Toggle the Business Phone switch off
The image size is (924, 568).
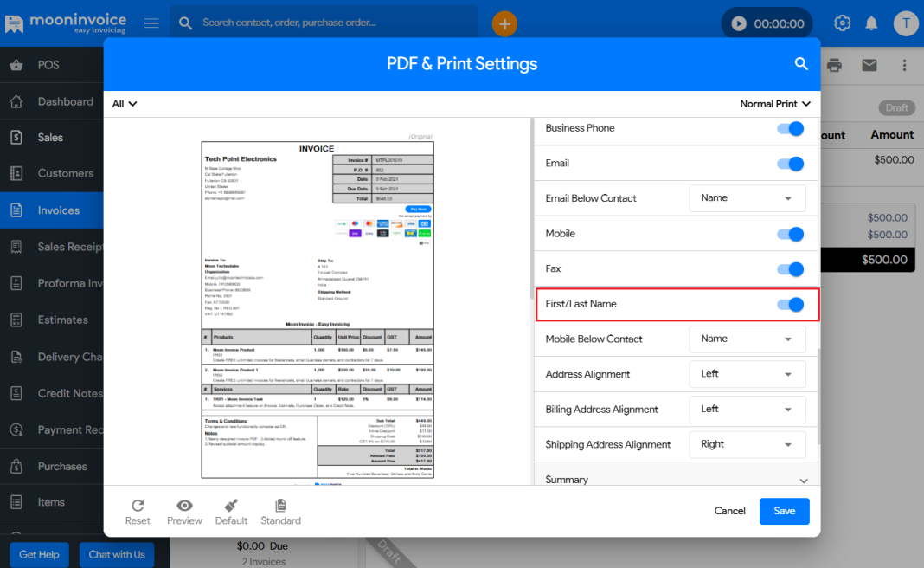[790, 128]
